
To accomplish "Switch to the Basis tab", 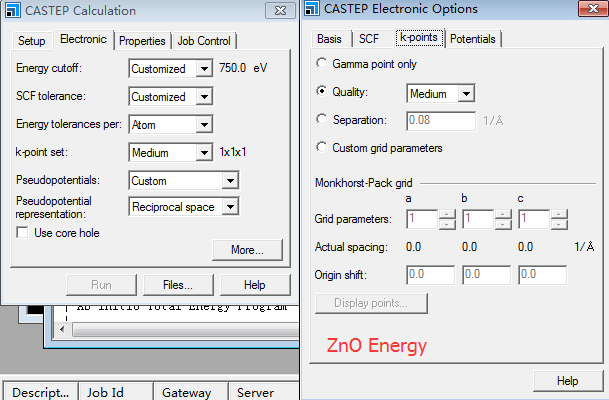I will [x=329, y=39].
